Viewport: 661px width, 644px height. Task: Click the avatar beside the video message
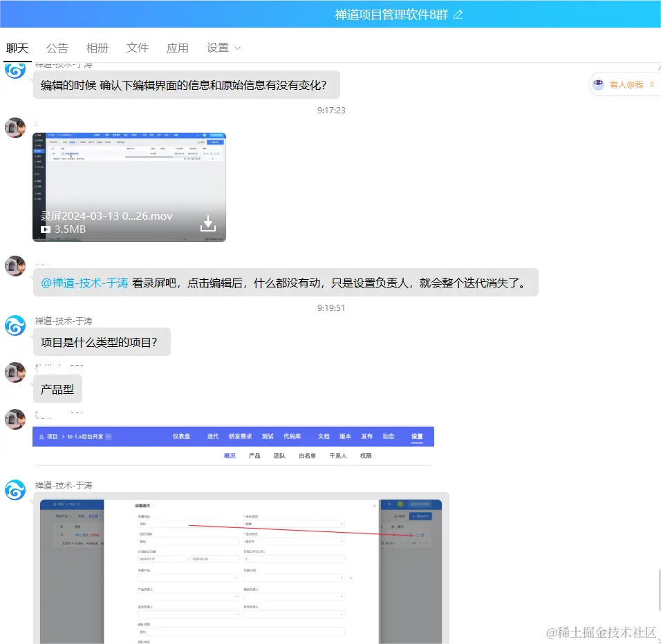15,127
